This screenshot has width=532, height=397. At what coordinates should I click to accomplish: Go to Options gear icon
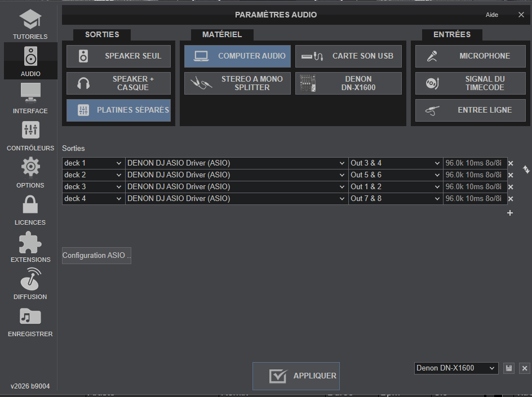coord(30,172)
